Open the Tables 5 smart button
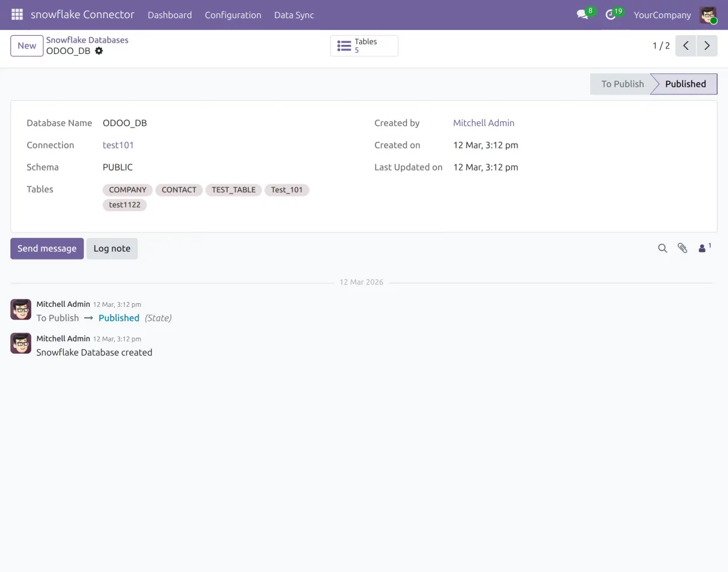Viewport: 728px width, 572px height. coord(364,45)
